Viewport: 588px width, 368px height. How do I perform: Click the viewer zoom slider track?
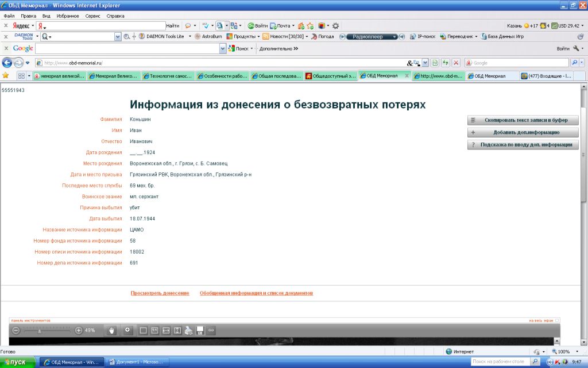pyautogui.click(x=48, y=331)
